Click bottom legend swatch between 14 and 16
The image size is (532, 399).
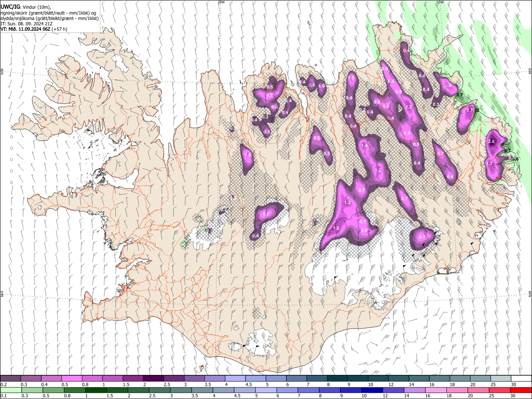(x=414, y=390)
